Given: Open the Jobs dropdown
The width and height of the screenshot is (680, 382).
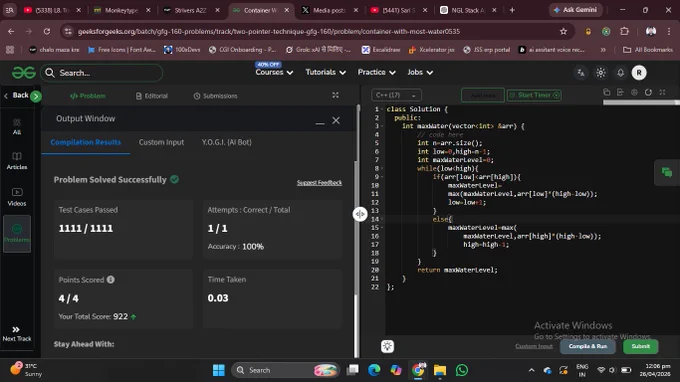Looking at the screenshot, I should [420, 72].
